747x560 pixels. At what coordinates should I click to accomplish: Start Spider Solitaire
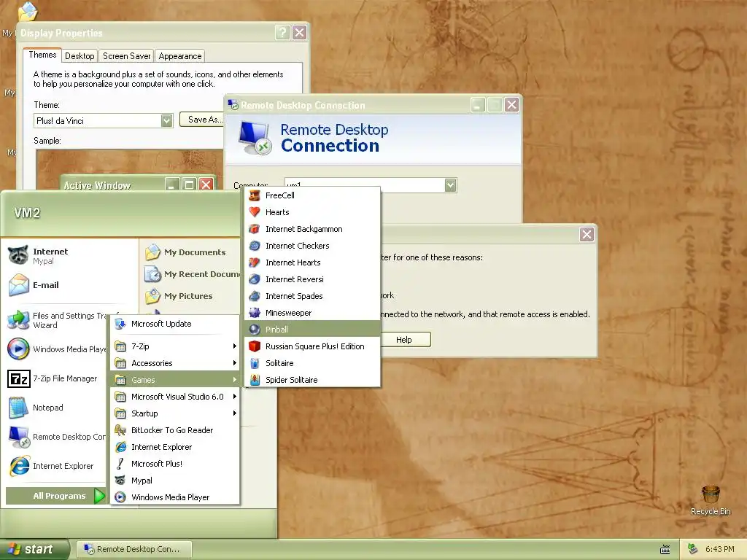pos(312,379)
